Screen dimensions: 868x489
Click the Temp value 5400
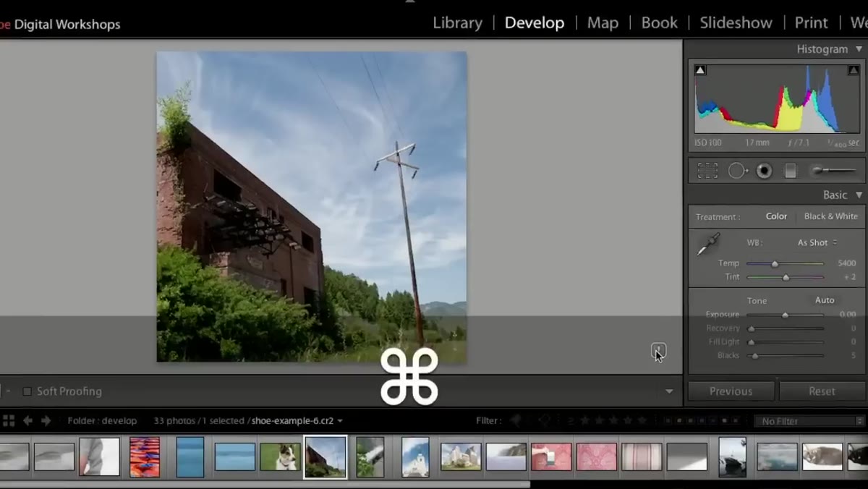pyautogui.click(x=846, y=263)
